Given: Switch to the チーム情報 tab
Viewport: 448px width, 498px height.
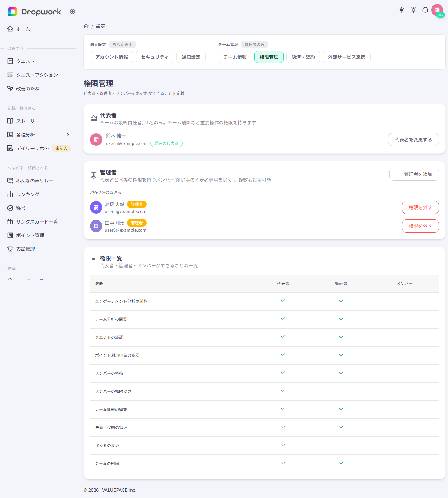Looking at the screenshot, I should (235, 57).
